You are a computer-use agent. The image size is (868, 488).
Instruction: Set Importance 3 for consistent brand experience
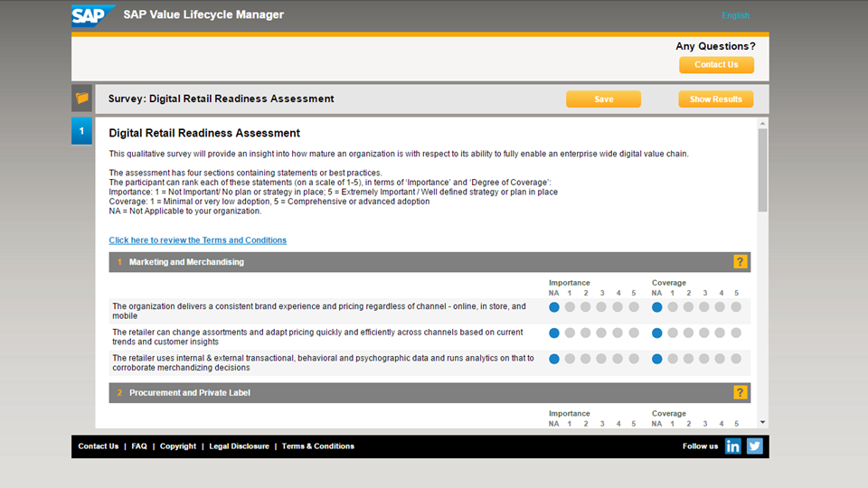point(601,307)
